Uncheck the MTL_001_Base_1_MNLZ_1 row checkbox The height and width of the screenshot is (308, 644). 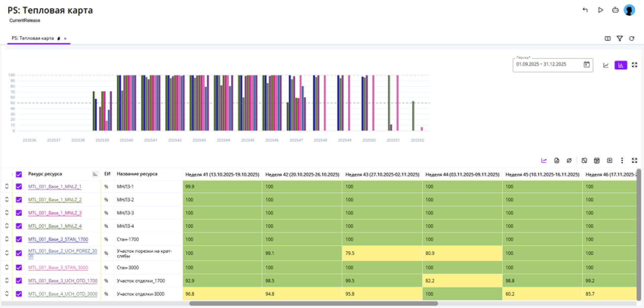point(19,187)
